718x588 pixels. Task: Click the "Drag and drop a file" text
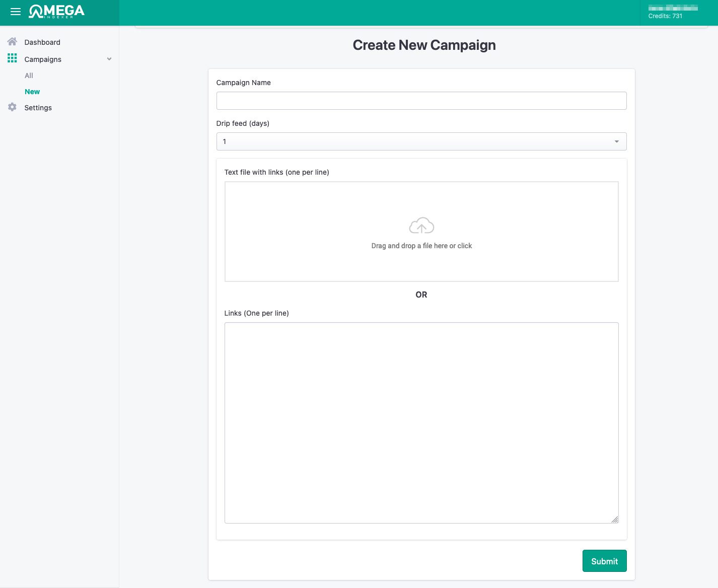tap(421, 246)
